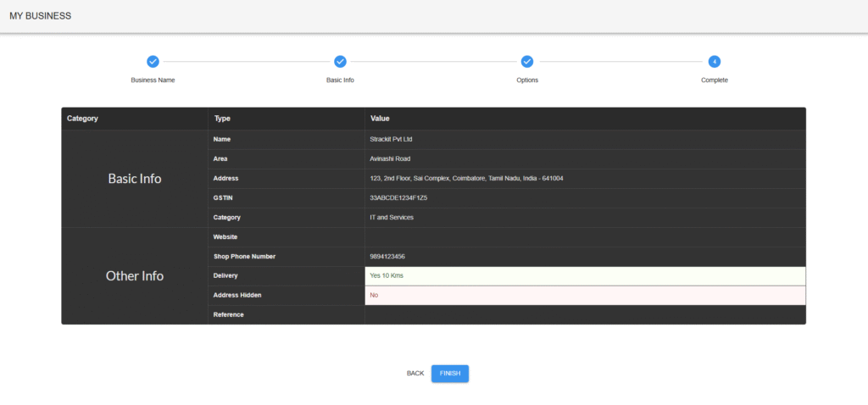Image resolution: width=868 pixels, height=405 pixels.
Task: Select the Complete step label
Action: (x=715, y=80)
